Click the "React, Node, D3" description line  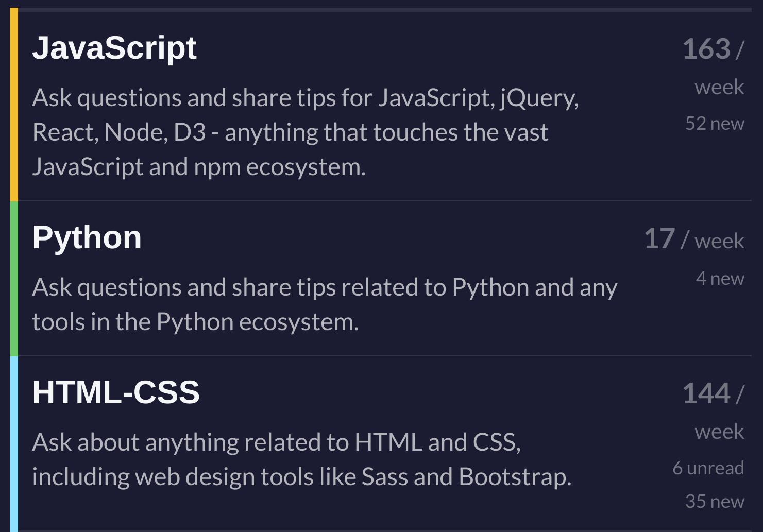290,132
